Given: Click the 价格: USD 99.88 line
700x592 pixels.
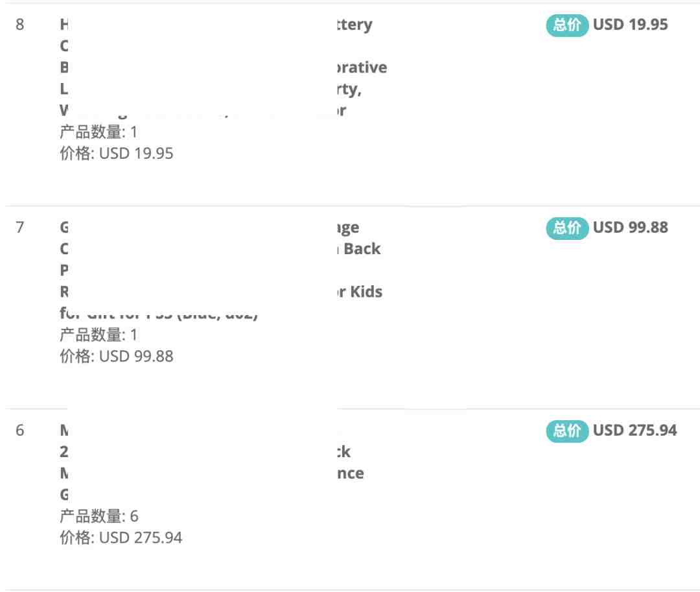Looking at the screenshot, I should 117,356.
